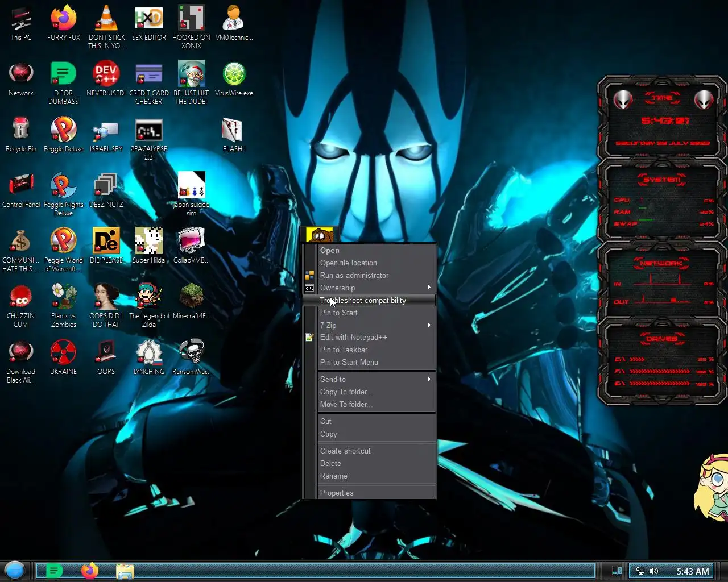
Task: Select the CHUZZIN CUM desktop icon
Action: [21, 306]
